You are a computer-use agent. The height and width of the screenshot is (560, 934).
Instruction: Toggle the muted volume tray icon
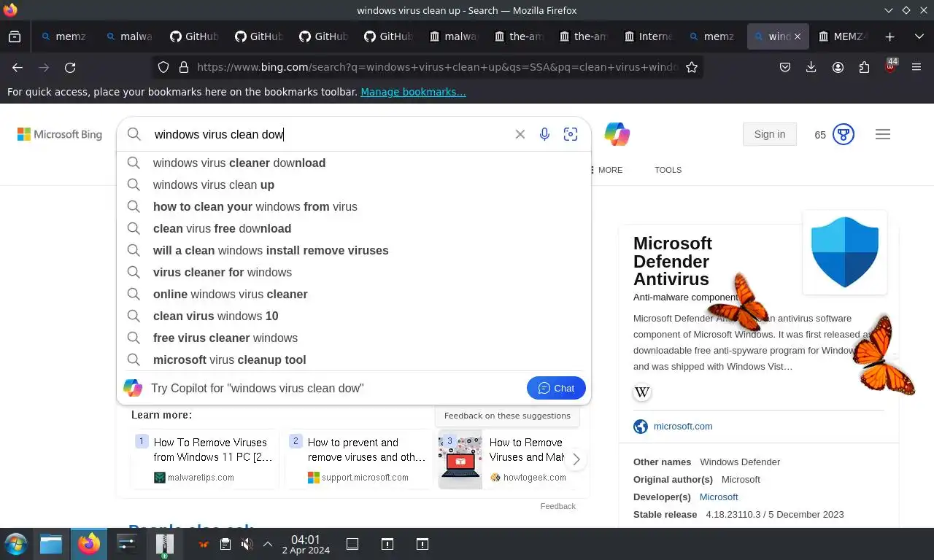(x=247, y=544)
